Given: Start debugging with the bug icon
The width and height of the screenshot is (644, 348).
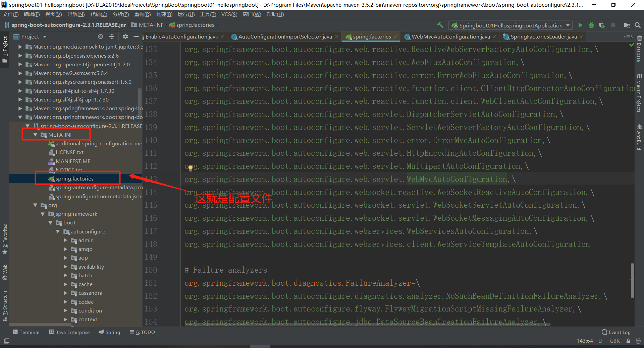Looking at the screenshot, I should point(591,25).
